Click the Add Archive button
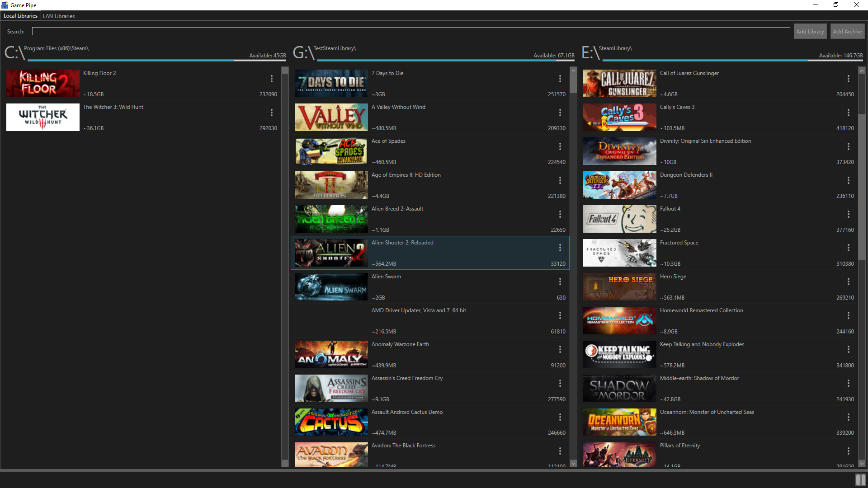This screenshot has width=868, height=488. [847, 32]
